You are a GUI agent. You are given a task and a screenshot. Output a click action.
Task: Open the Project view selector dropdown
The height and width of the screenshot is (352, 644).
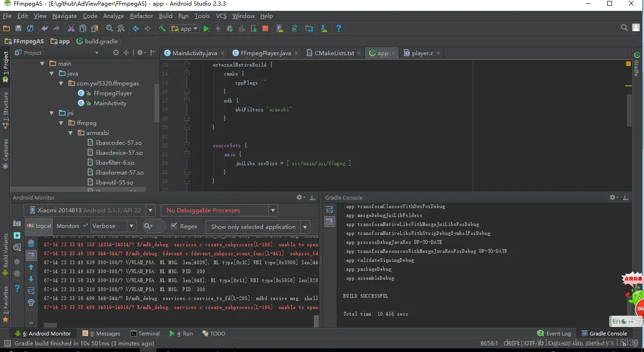coord(57,53)
